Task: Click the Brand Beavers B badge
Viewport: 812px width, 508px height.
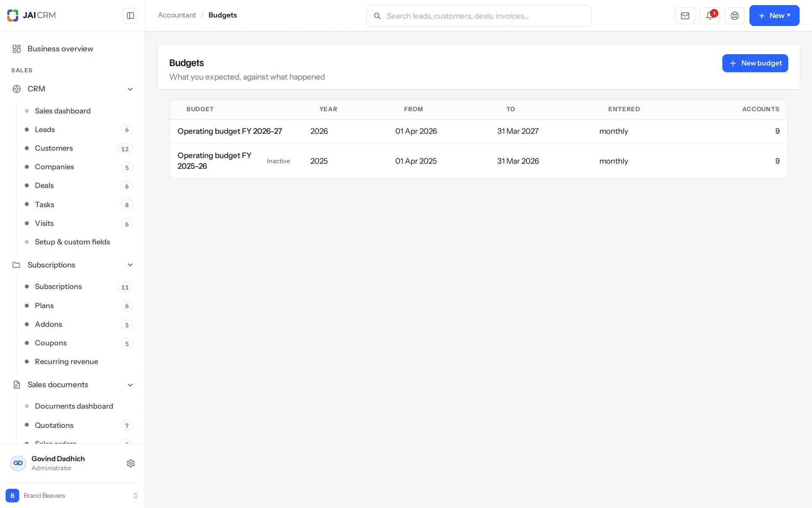Action: [12, 495]
